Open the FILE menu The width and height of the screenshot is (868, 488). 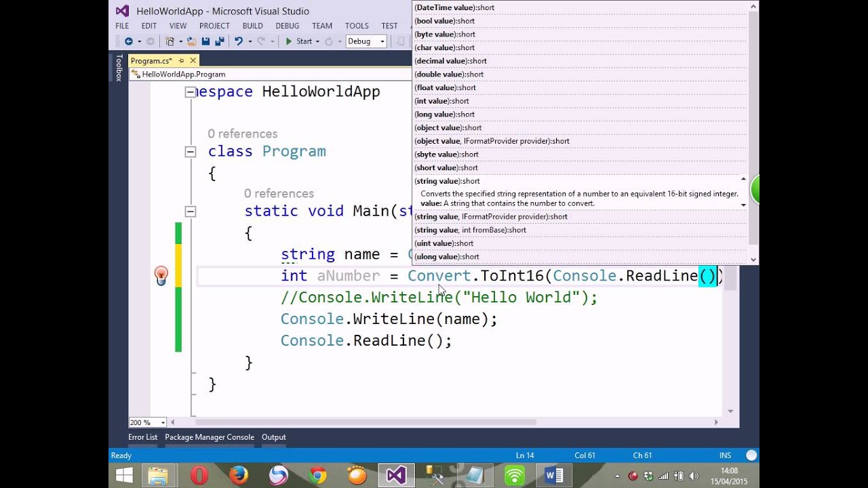[122, 26]
